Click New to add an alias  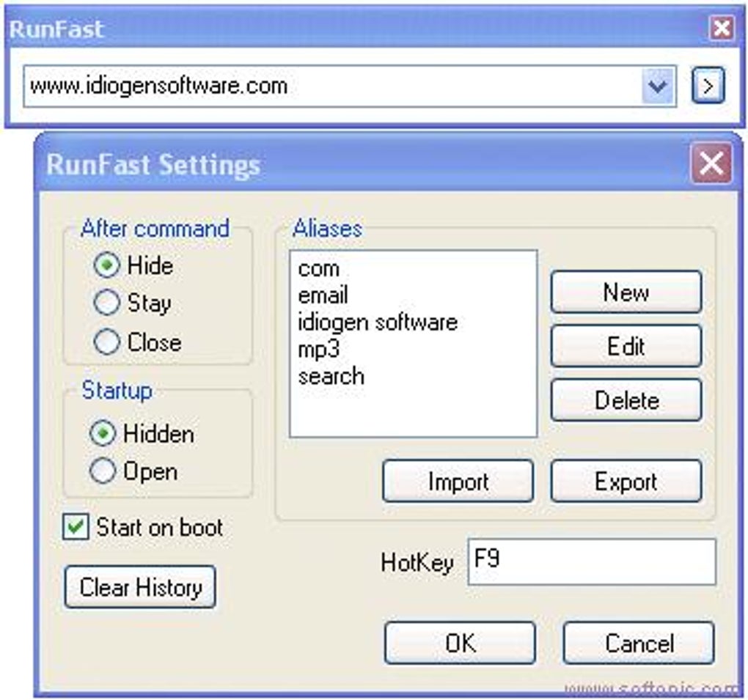pos(626,292)
